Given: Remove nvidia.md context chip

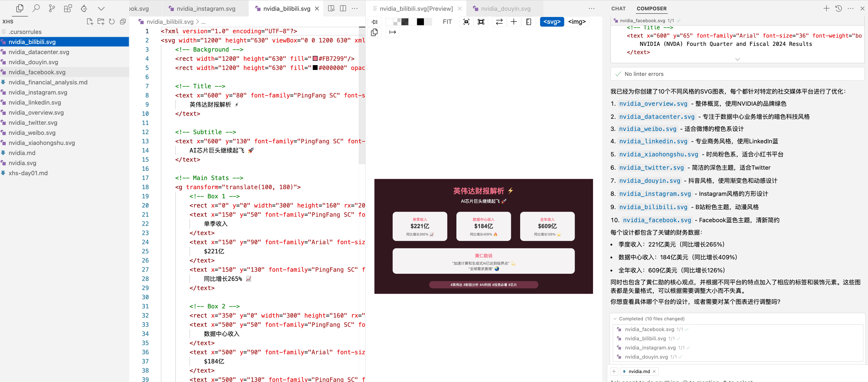Looking at the screenshot, I should [654, 371].
